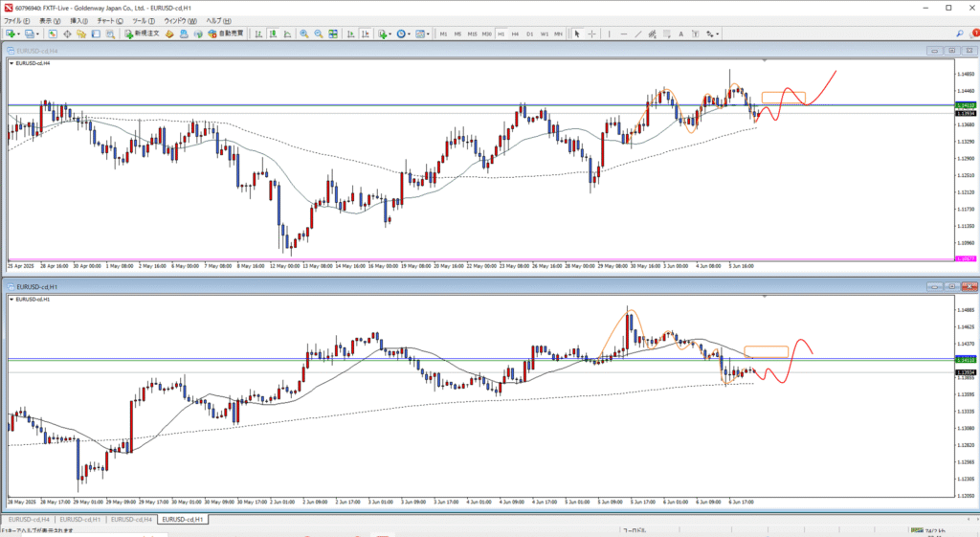Image resolution: width=980 pixels, height=537 pixels.
Task: Expand the EURUSD-cd,H4 chart label triangle
Action: click(x=11, y=63)
